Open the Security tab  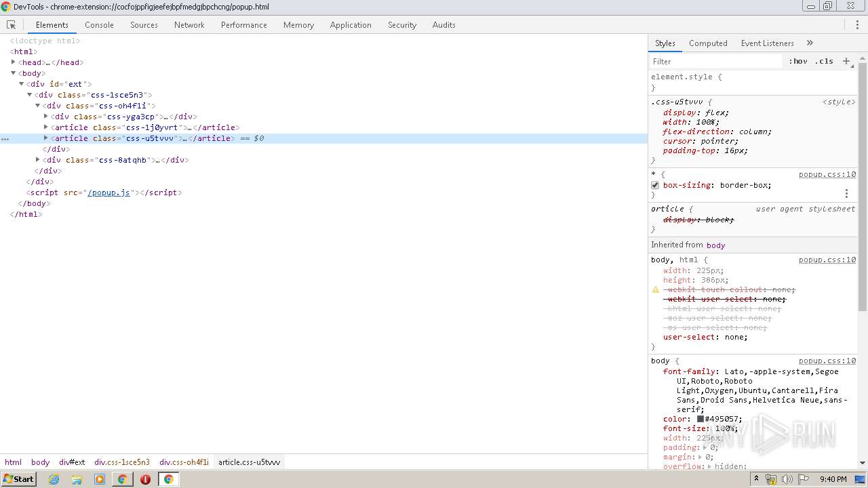click(402, 24)
